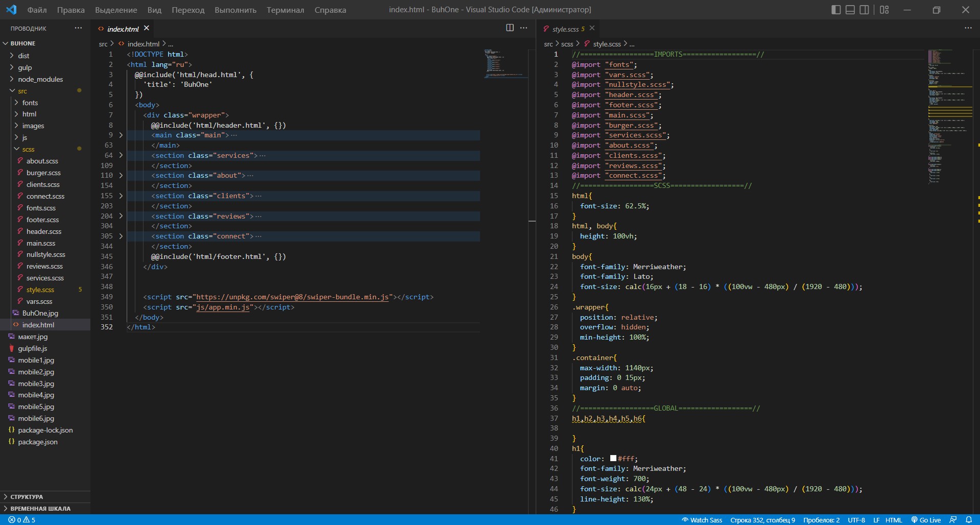Open the Вид menu
Viewport: 980px width, 525px height.
pos(154,10)
